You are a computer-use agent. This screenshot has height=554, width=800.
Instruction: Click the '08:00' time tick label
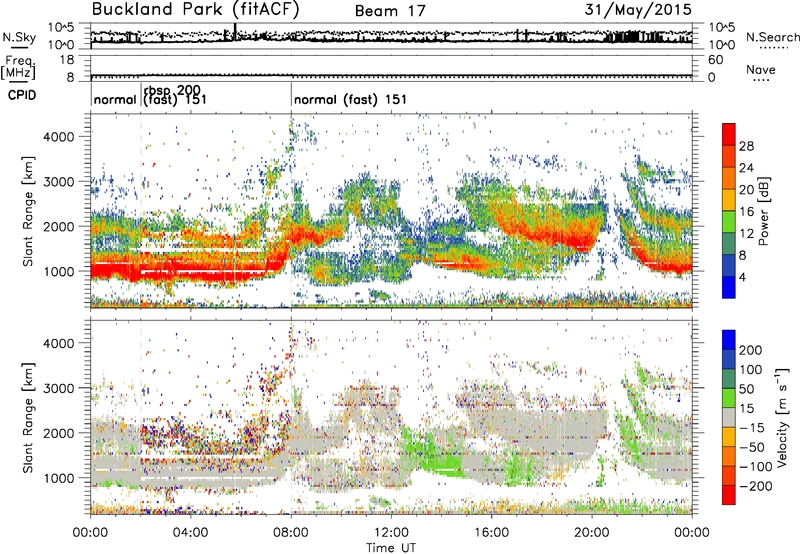point(291,533)
